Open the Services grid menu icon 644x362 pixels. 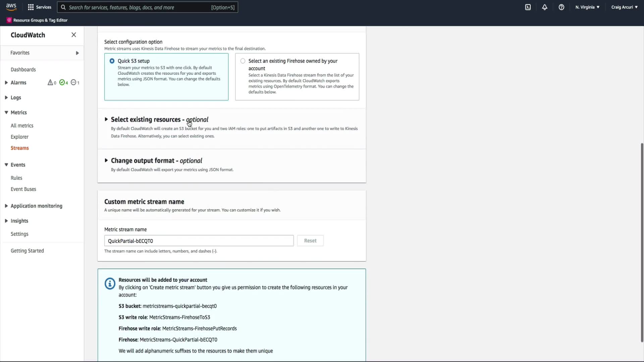pyautogui.click(x=31, y=7)
